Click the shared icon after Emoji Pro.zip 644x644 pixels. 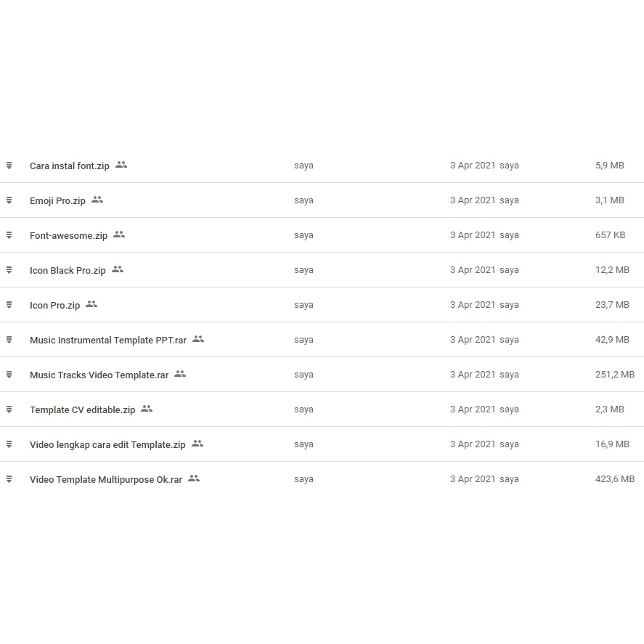click(97, 200)
